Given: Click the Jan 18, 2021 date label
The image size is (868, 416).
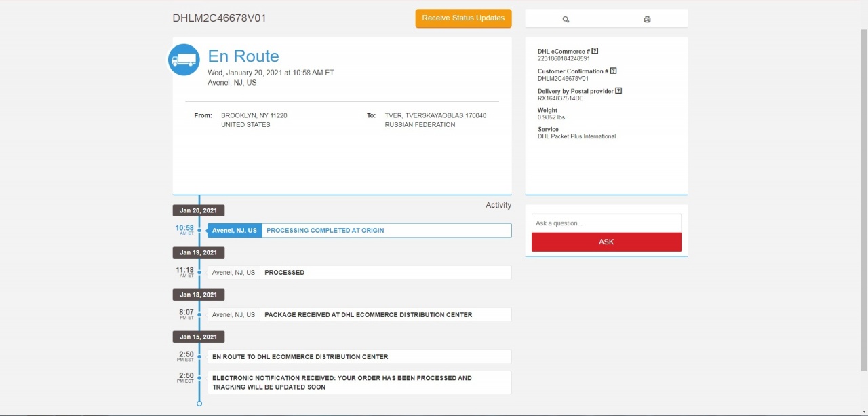Looking at the screenshot, I should 198,295.
